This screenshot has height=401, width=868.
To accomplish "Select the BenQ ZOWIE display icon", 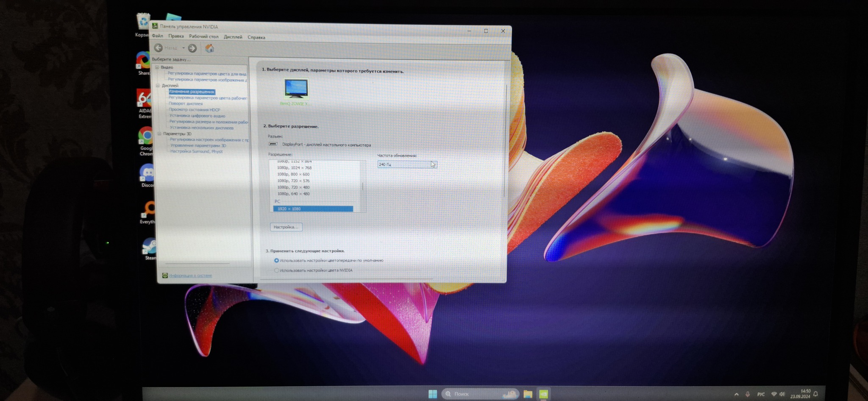I will pyautogui.click(x=296, y=89).
